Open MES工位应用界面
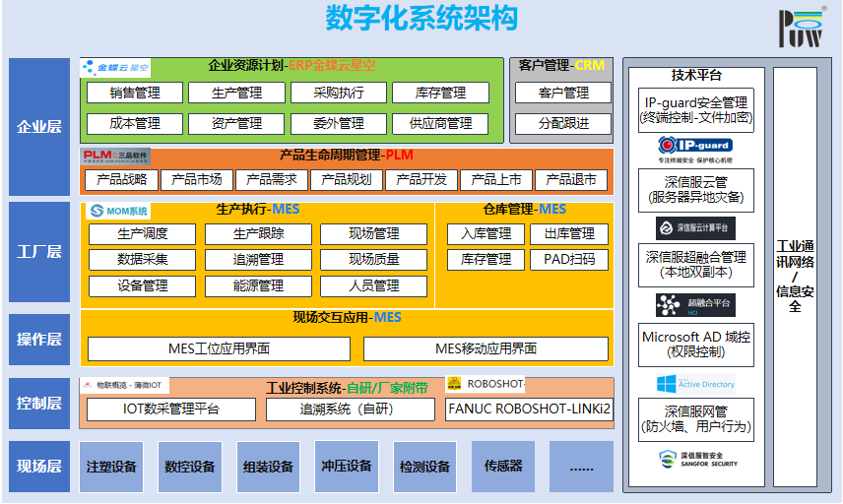 (x=219, y=348)
